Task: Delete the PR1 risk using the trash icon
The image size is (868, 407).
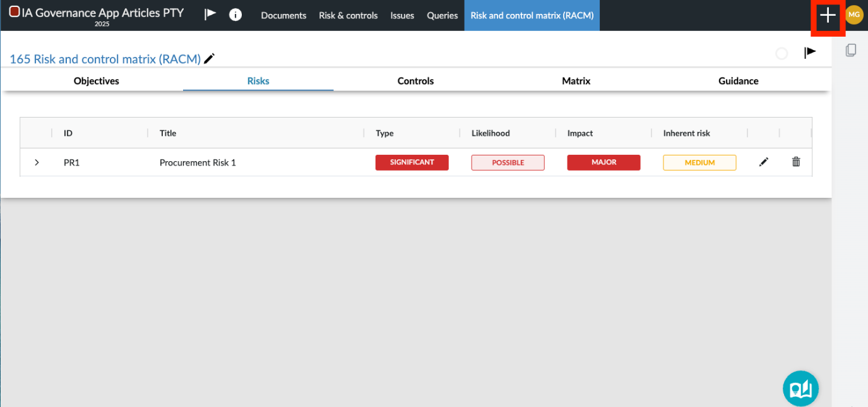Action: click(796, 162)
